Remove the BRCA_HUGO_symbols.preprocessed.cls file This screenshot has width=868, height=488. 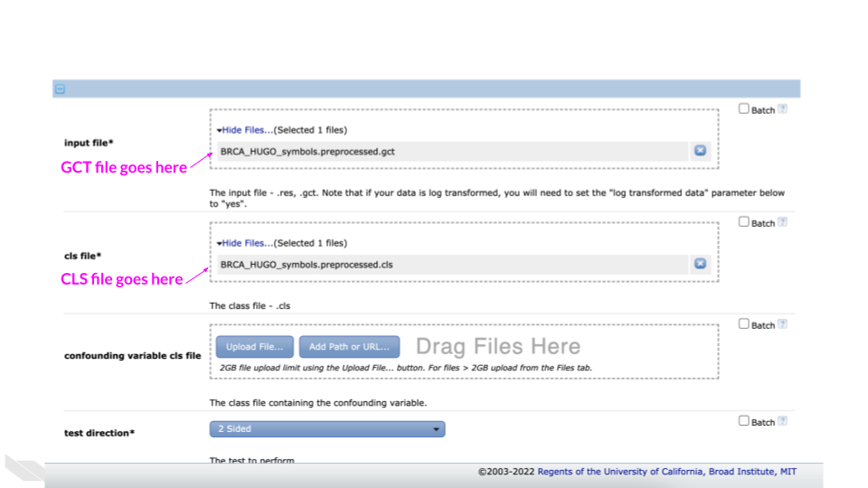[700, 264]
